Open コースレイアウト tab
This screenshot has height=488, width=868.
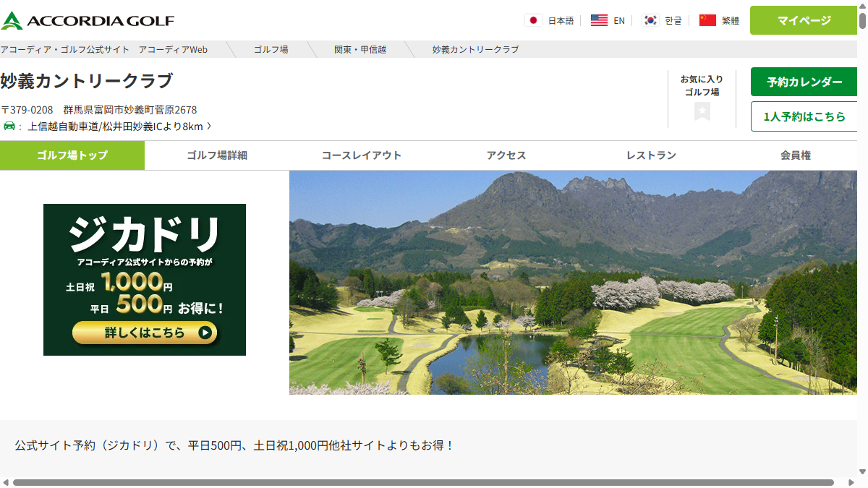[362, 155]
